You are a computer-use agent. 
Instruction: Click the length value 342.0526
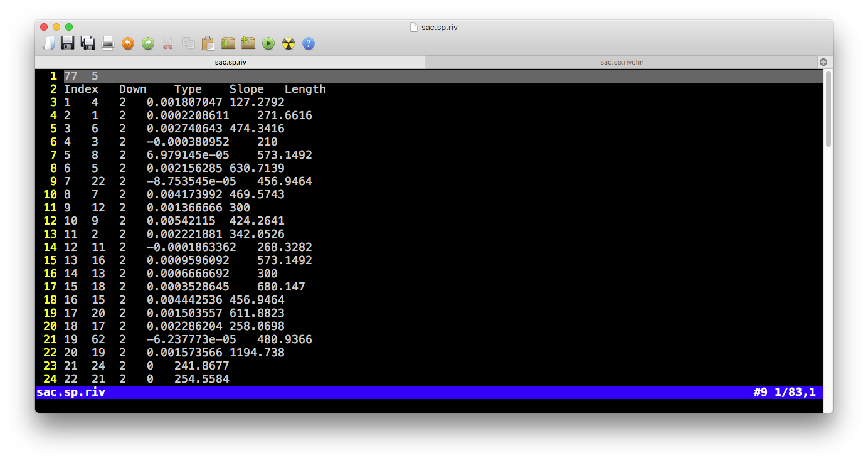tap(257, 234)
